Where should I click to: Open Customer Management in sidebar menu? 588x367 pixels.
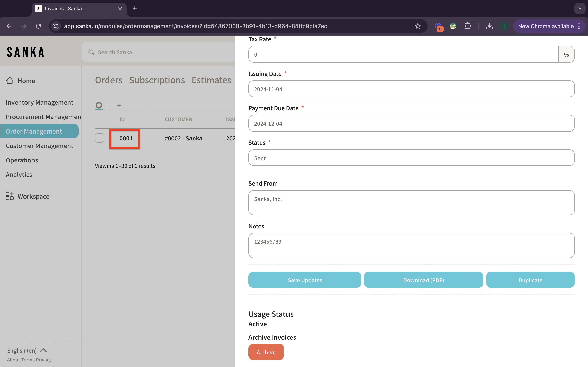[39, 146]
